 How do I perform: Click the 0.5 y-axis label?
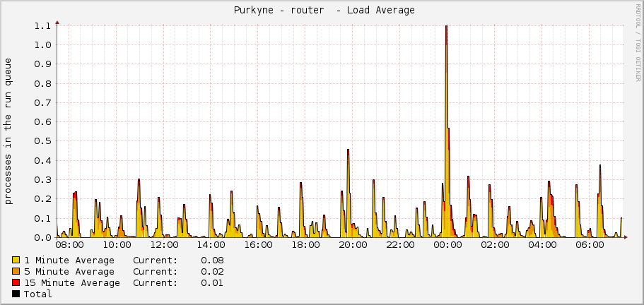point(42,141)
